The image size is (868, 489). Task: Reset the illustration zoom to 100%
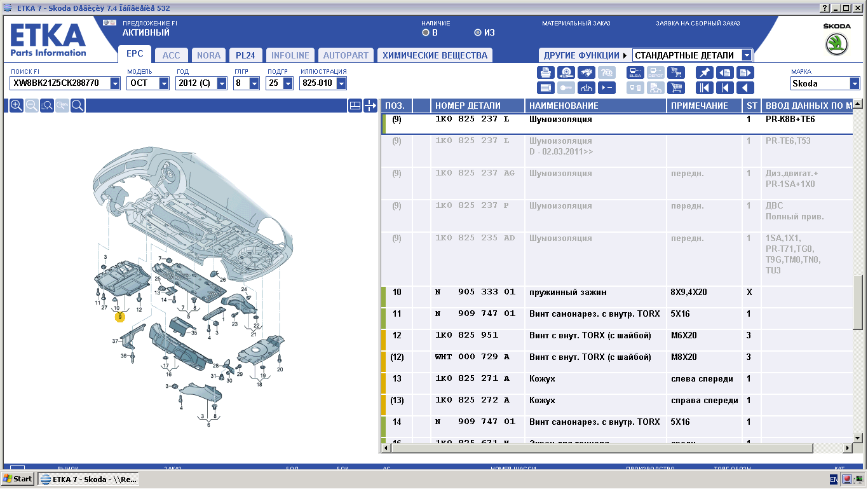coord(62,106)
